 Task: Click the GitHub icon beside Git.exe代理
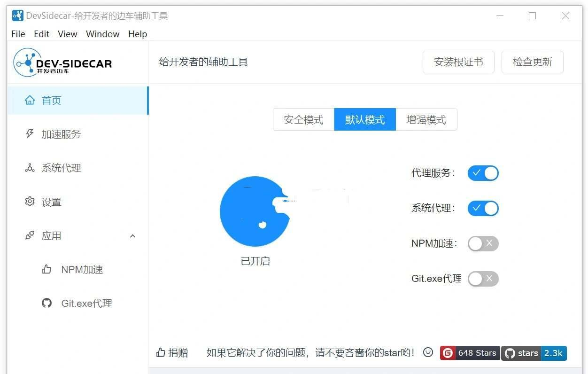tap(46, 303)
